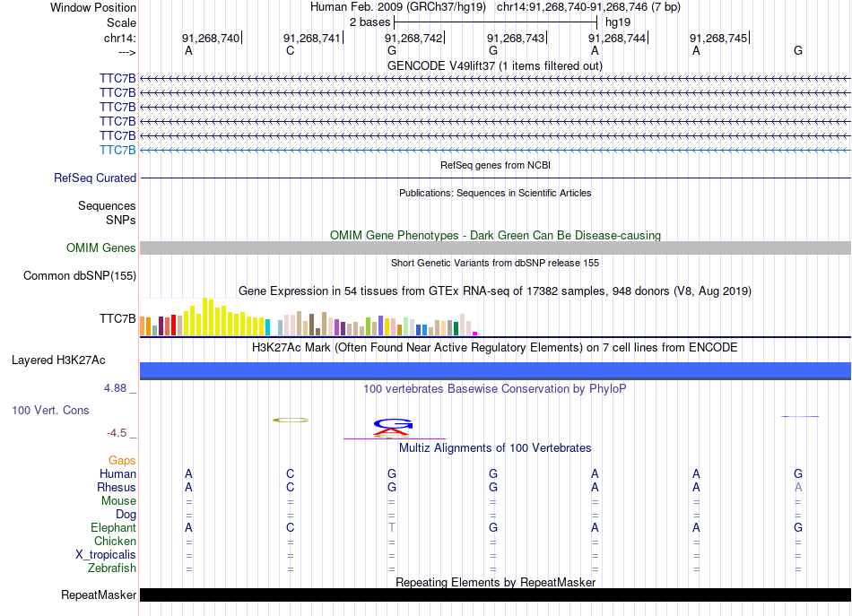This screenshot has width=852, height=616.
Task: Click the X_tropicalis alignment row label
Action: point(106,554)
